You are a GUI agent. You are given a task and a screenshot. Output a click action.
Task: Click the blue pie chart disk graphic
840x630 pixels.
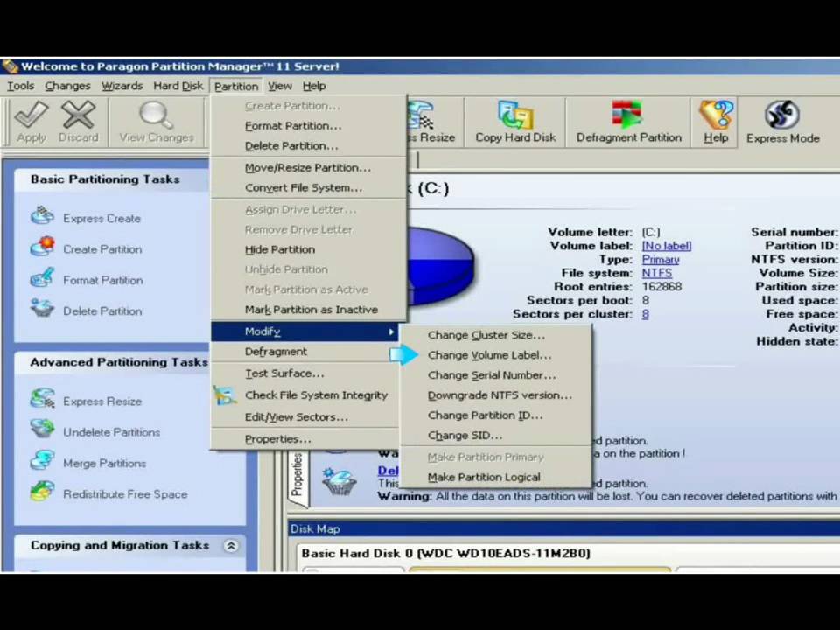(x=440, y=266)
